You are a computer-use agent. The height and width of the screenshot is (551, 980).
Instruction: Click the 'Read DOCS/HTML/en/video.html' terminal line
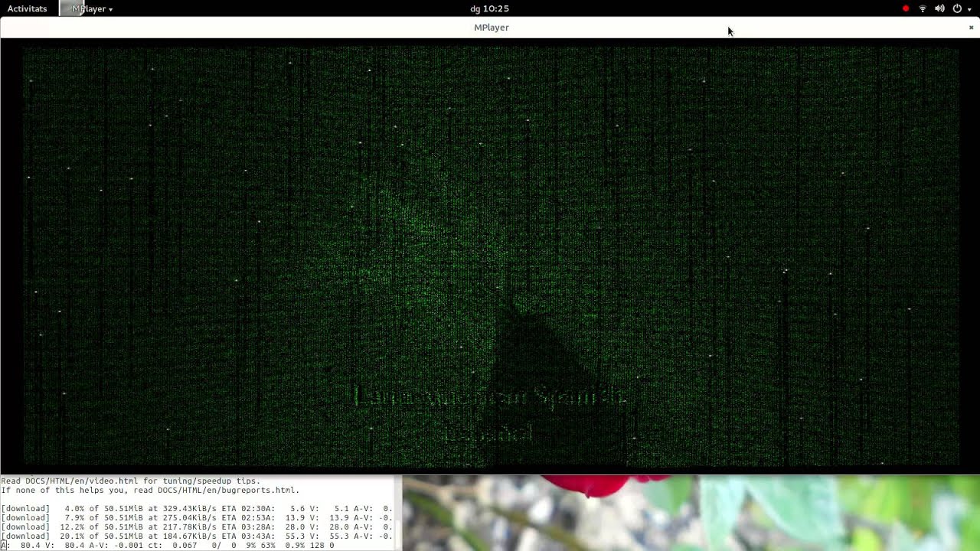(x=131, y=481)
